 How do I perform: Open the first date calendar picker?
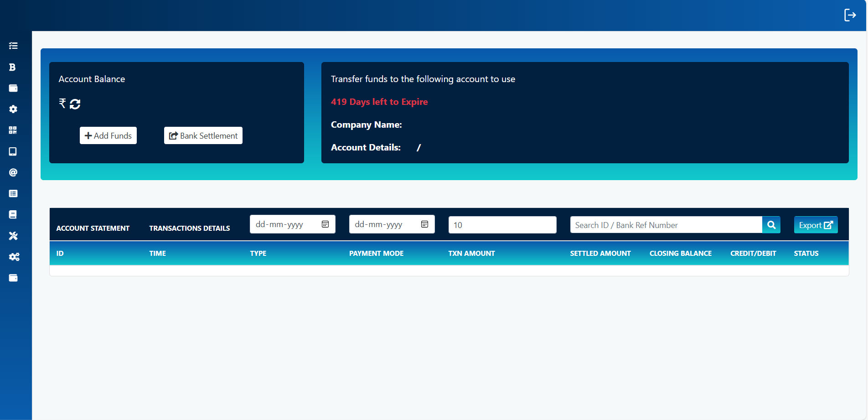tap(325, 224)
